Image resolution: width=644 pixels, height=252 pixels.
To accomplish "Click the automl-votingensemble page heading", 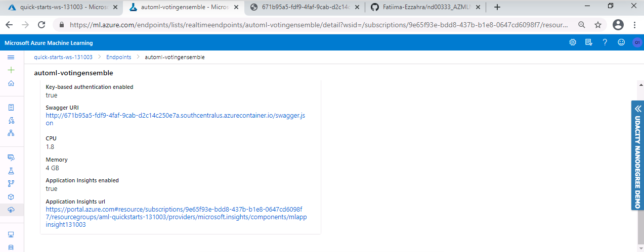I will click(73, 73).
